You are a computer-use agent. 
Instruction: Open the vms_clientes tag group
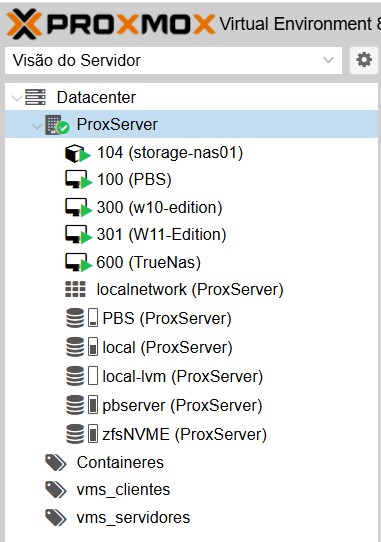point(123,490)
